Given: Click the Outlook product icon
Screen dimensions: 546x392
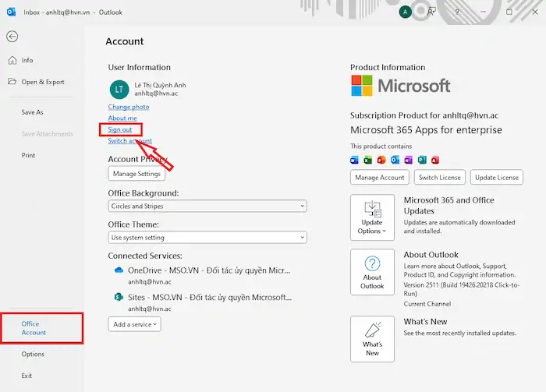Looking at the screenshot, I should (395, 160).
